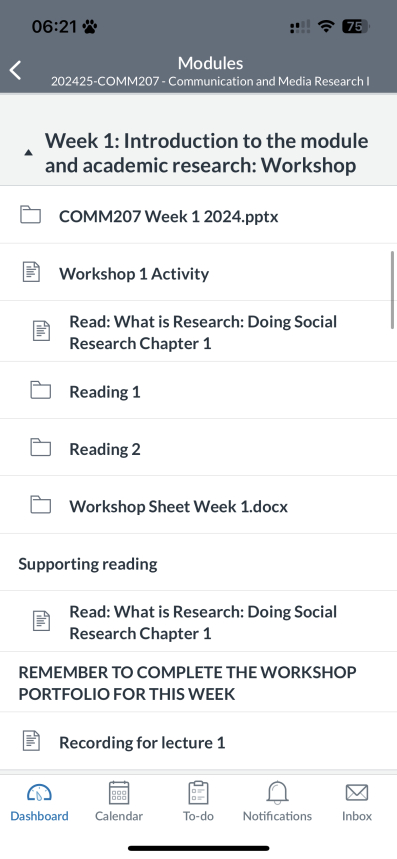Open the To-do tab icon

tap(198, 793)
